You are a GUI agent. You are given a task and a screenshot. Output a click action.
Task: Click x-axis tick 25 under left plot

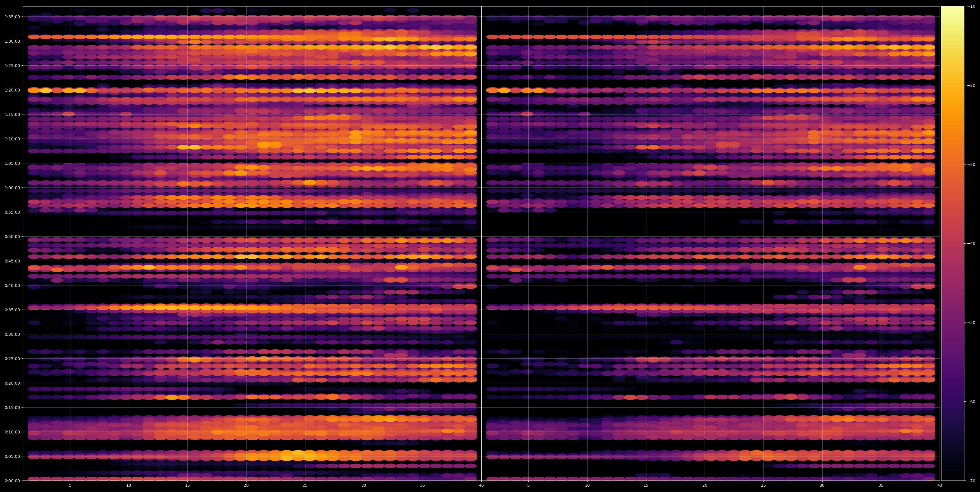point(305,485)
